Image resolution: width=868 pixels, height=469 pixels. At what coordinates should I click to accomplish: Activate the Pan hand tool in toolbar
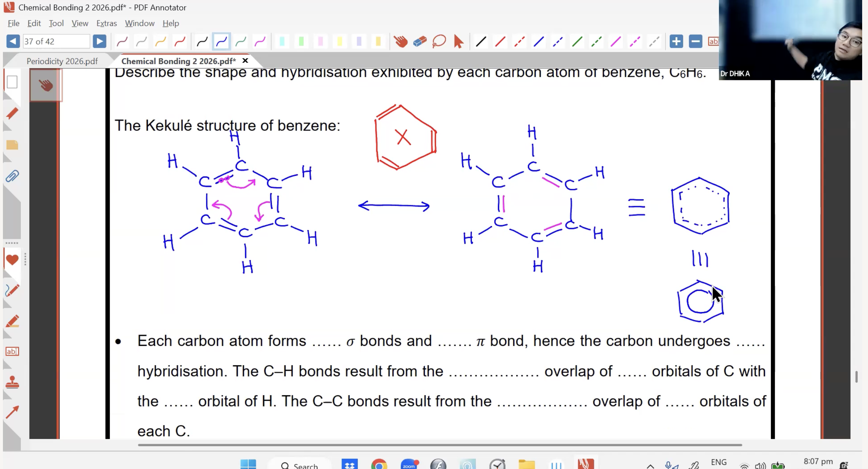[x=401, y=41]
